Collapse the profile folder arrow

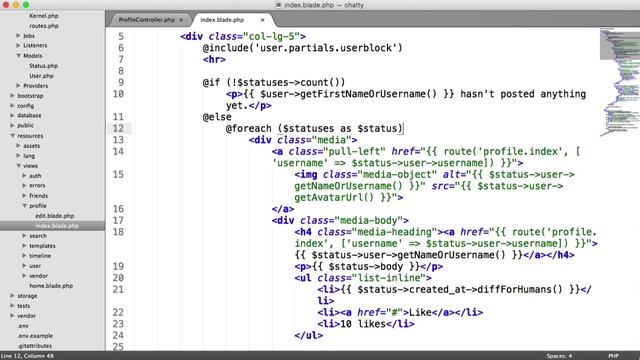pyautogui.click(x=24, y=206)
